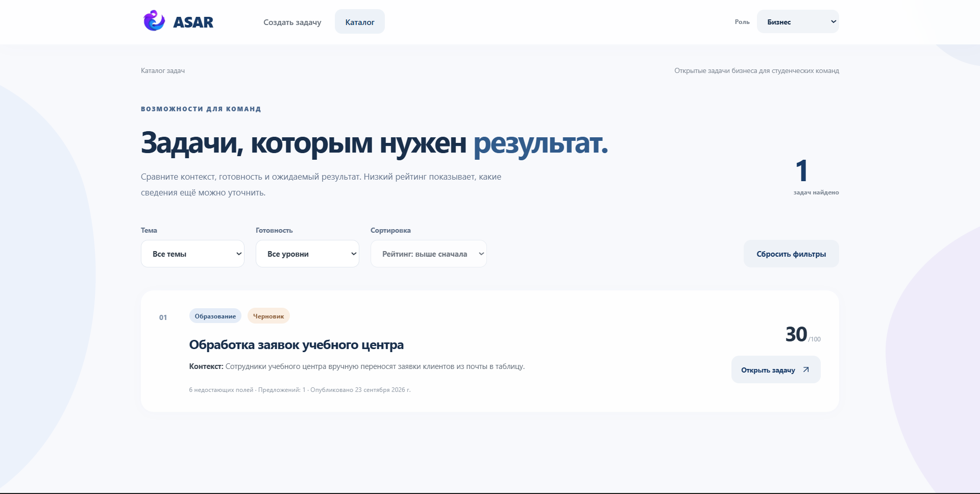Click the Роль label text

[742, 22]
